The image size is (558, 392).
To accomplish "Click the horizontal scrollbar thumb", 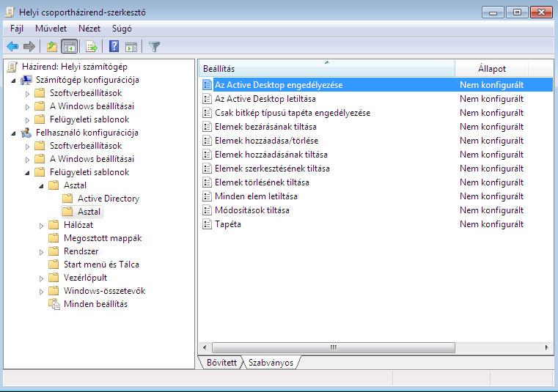I will pyautogui.click(x=334, y=347).
